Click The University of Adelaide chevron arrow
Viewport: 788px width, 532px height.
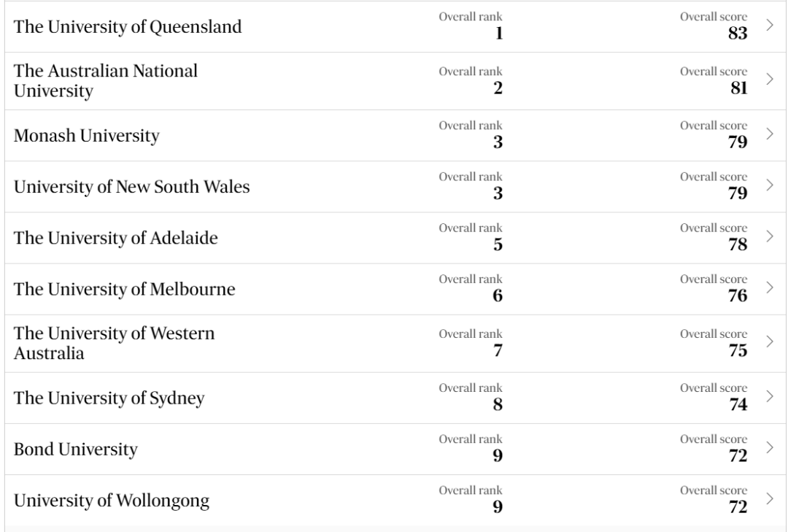(x=769, y=236)
